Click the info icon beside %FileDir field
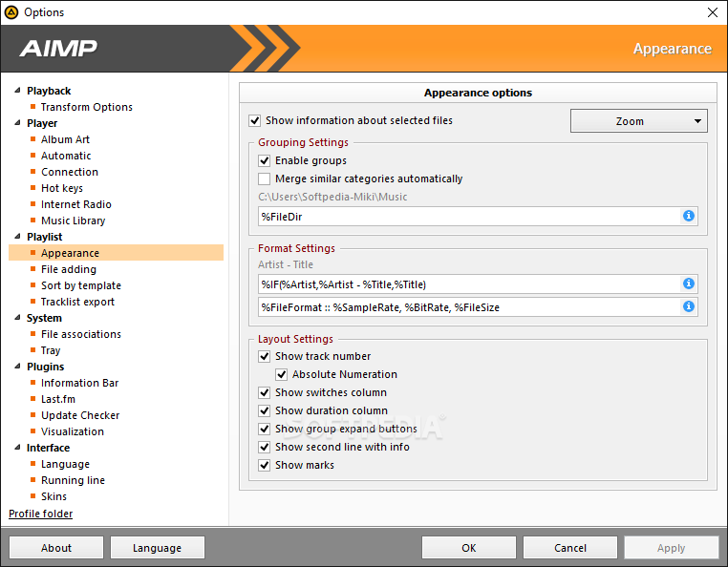This screenshot has width=728, height=567. (x=689, y=216)
